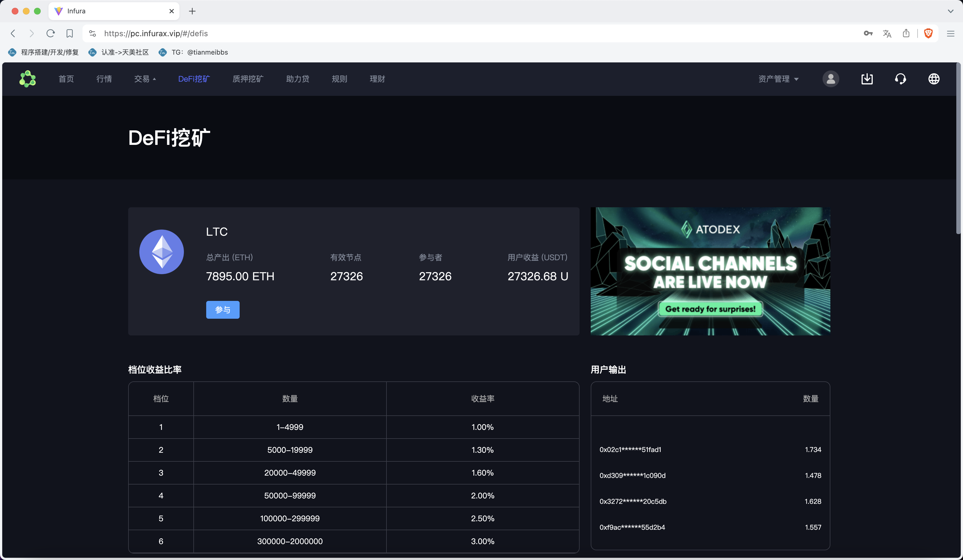963x560 pixels.
Task: Click the 1–4999 quantity cell
Action: click(x=290, y=427)
